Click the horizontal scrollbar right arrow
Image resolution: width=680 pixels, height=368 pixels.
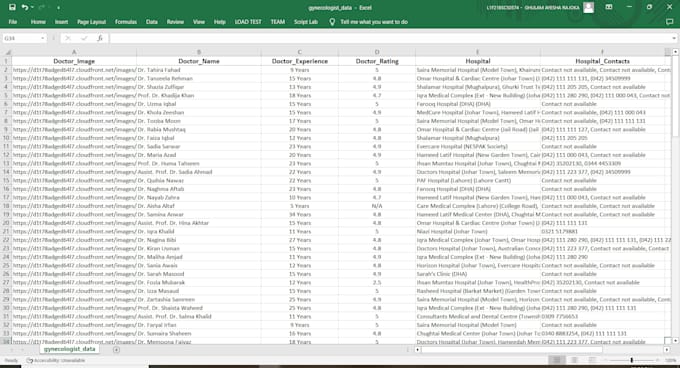tap(667, 349)
